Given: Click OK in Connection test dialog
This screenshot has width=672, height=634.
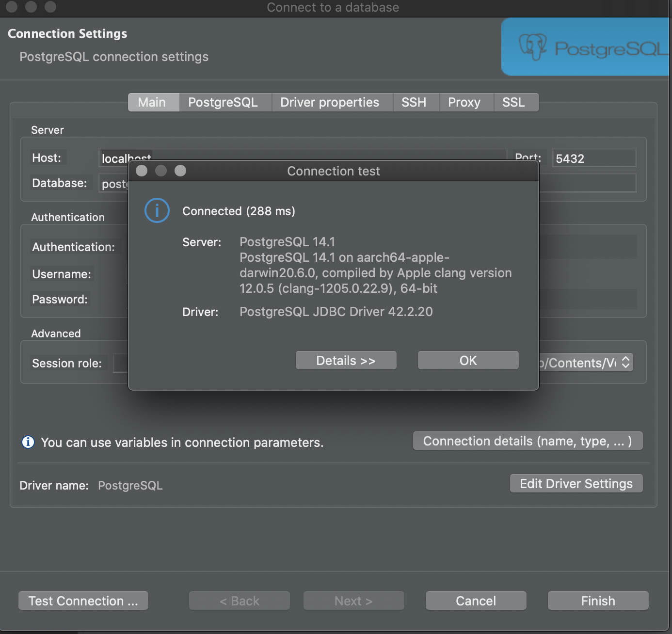Looking at the screenshot, I should (468, 360).
